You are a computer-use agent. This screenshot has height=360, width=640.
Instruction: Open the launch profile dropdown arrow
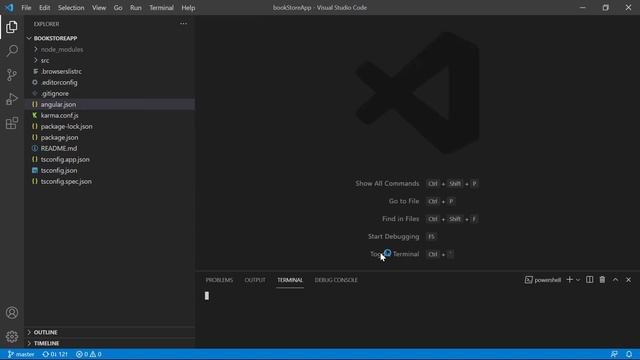(x=578, y=280)
